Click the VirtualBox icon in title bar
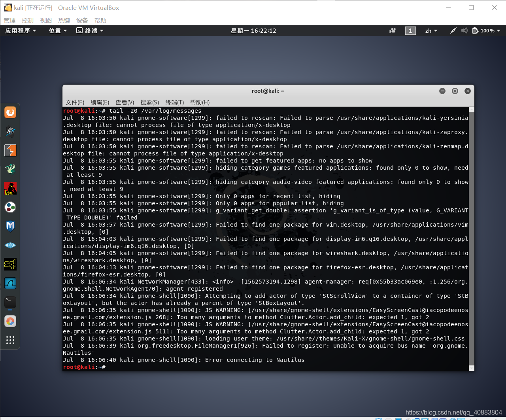Image resolution: width=506 pixels, height=420 pixels. (x=8, y=8)
